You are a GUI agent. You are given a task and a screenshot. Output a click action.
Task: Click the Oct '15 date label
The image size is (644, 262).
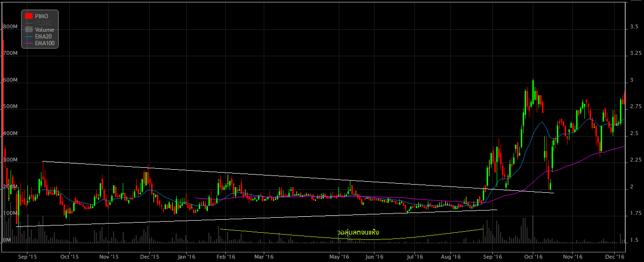pyautogui.click(x=69, y=257)
